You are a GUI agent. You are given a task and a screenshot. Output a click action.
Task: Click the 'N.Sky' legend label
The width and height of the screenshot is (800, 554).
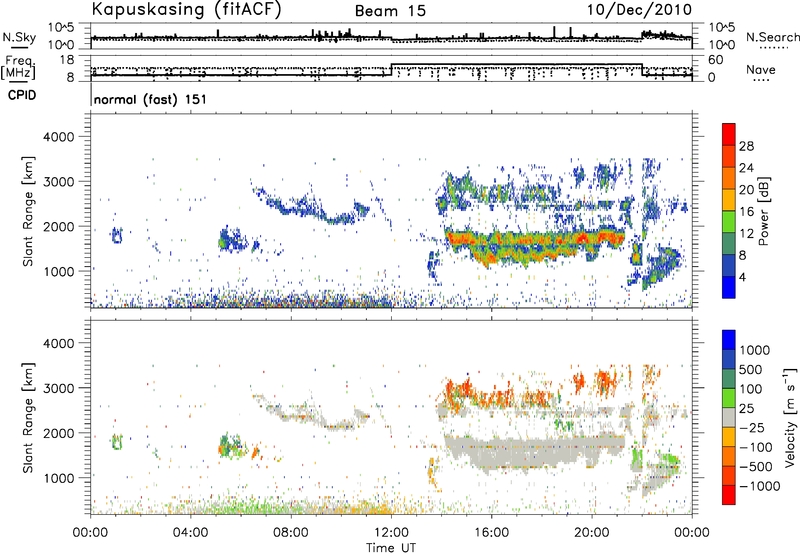(19, 37)
